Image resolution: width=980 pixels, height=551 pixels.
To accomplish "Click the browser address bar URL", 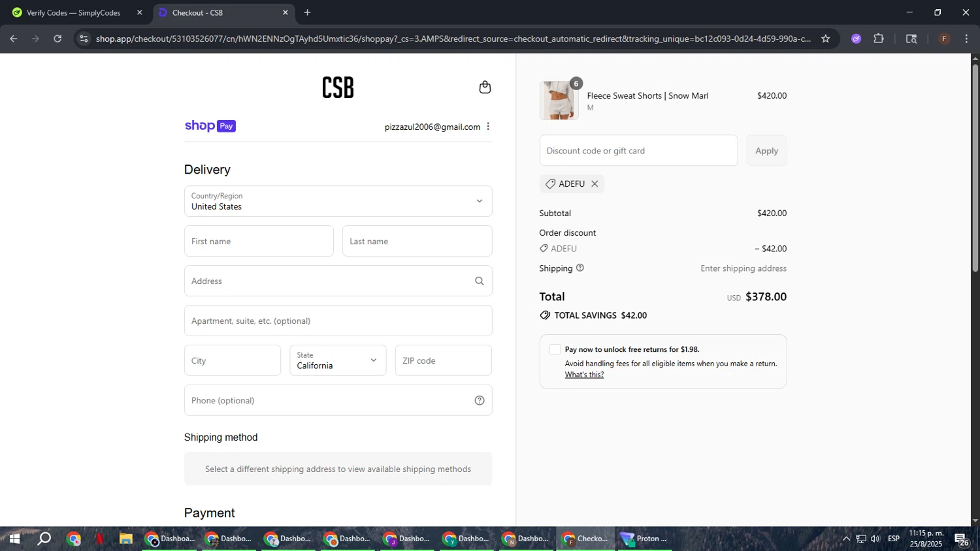I will [453, 39].
